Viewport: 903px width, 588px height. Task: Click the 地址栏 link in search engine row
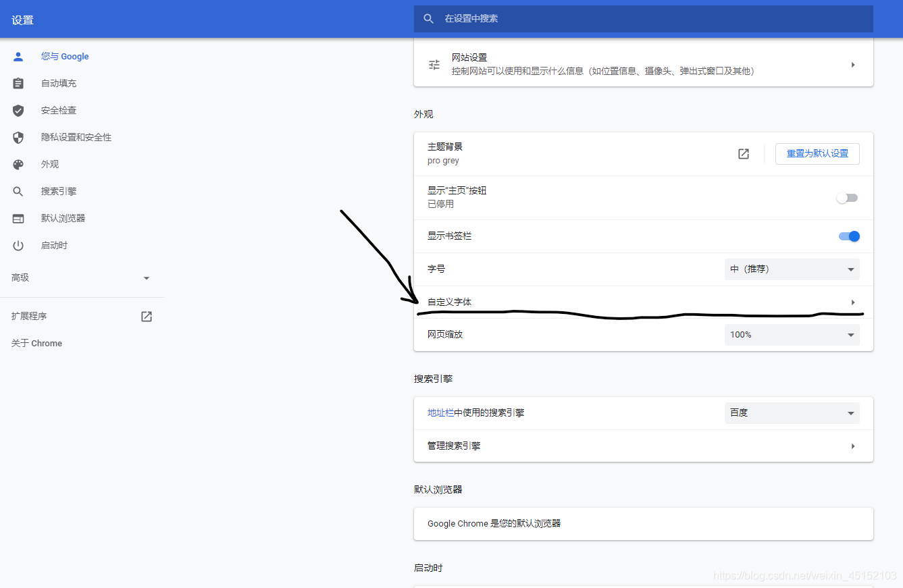(440, 413)
